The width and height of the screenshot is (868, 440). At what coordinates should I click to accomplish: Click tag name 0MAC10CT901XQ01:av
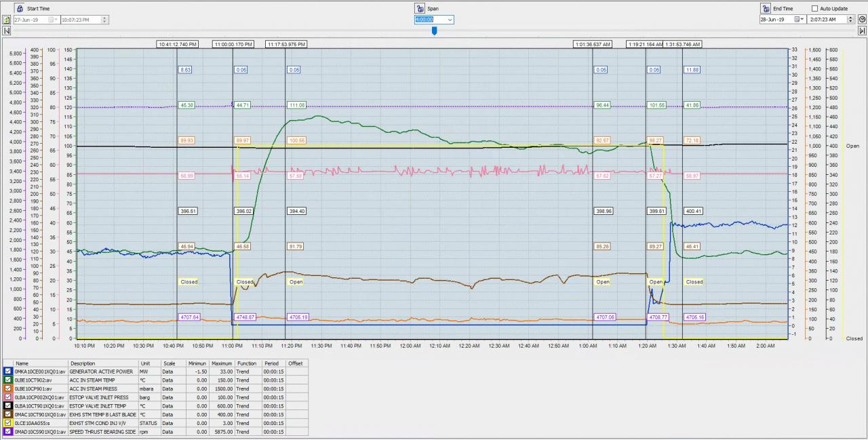40,414
